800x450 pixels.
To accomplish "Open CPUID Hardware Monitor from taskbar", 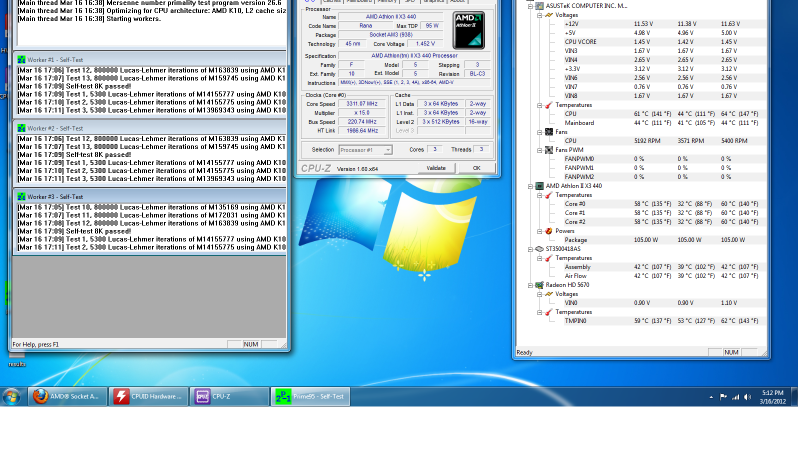I will [x=147, y=396].
